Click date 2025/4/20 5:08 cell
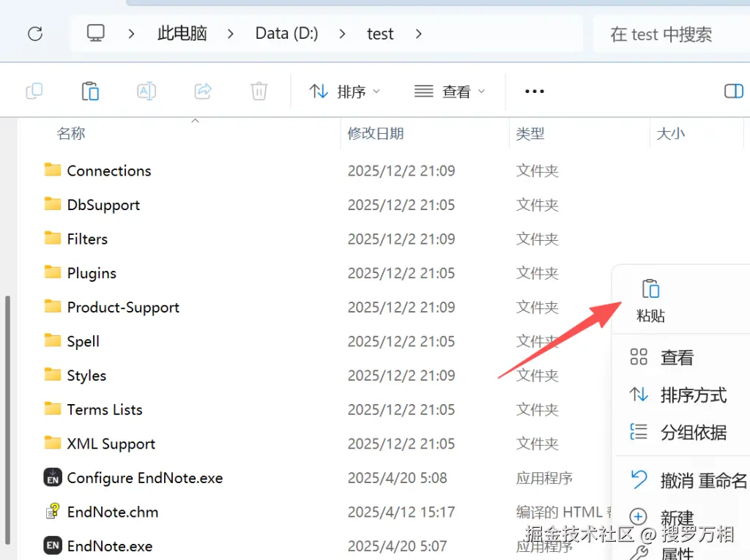Image resolution: width=750 pixels, height=560 pixels. 397,478
